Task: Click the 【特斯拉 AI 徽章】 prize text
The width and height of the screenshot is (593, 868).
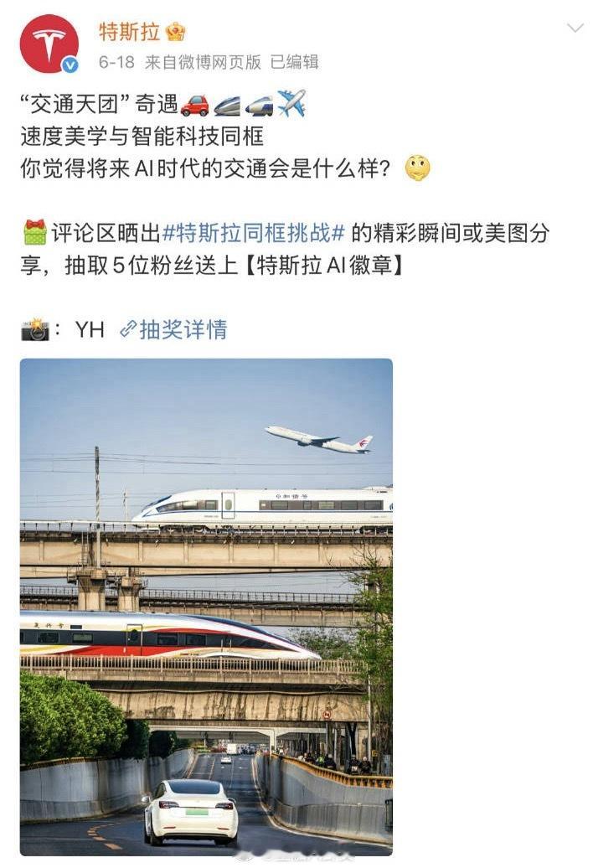Action: [x=323, y=265]
